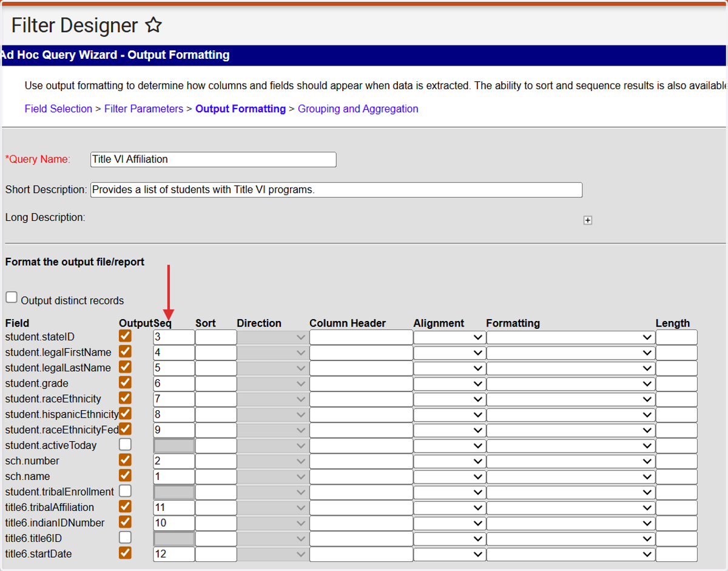Click Seq field for sch.name
Viewport: 728px width, 571px height.
174,476
